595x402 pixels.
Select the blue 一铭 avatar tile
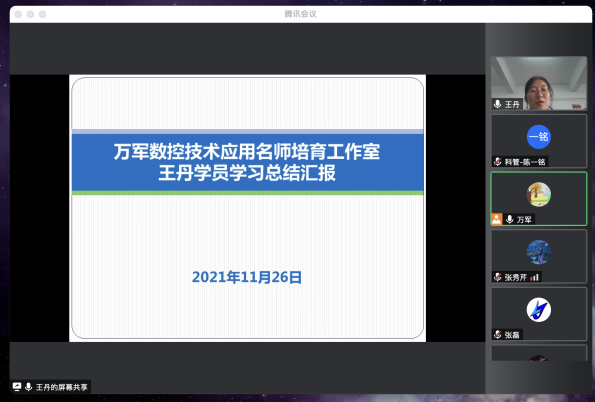tap(538, 137)
